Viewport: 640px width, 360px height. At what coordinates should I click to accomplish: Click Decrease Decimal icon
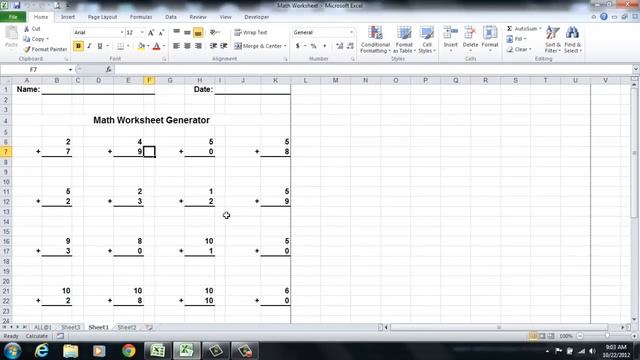click(350, 46)
